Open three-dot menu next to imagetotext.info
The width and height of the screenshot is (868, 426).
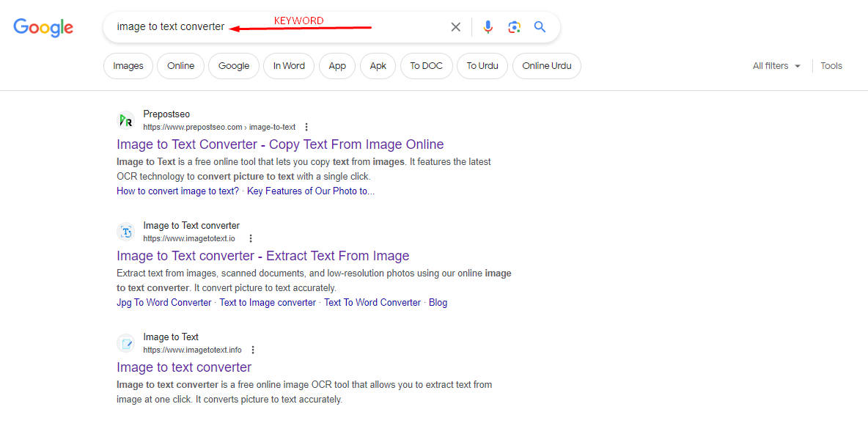click(253, 350)
